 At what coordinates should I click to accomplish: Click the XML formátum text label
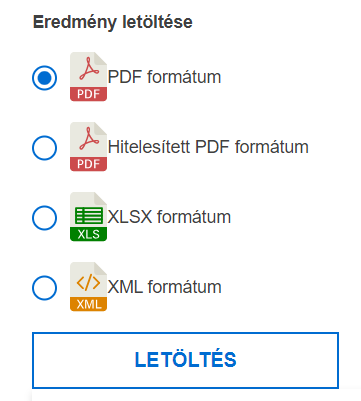click(x=164, y=287)
